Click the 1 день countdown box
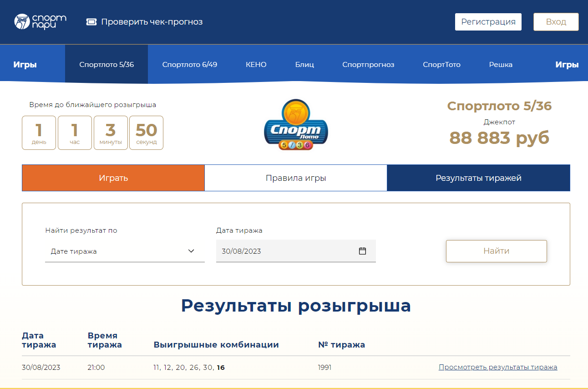 click(39, 133)
